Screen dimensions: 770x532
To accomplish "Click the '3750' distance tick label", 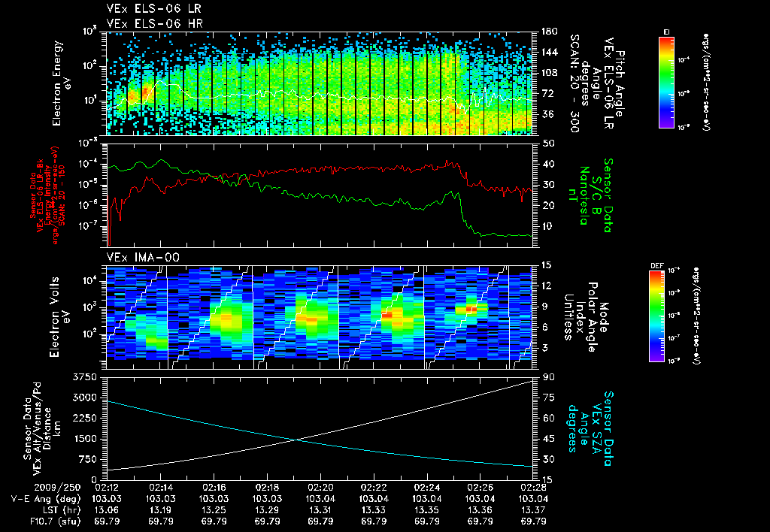I will pyautogui.click(x=85, y=377).
